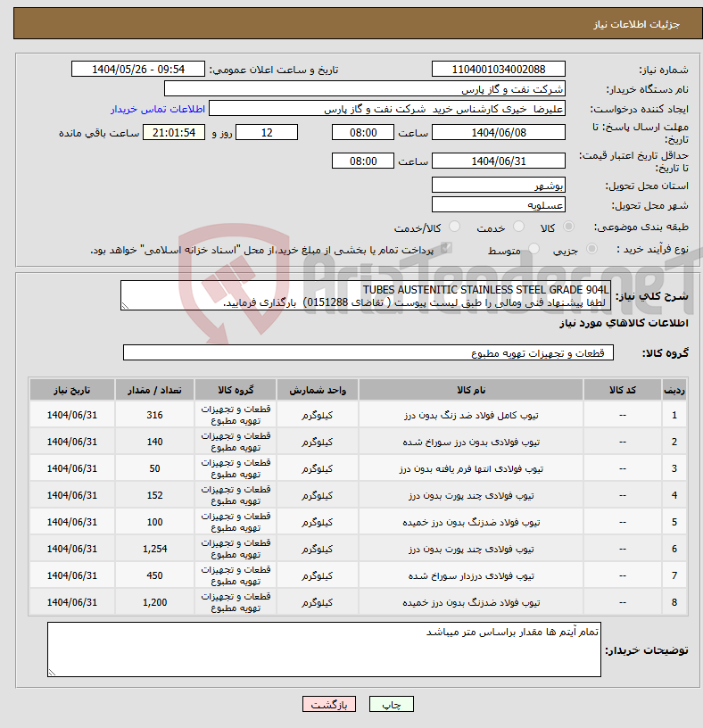Click the remaining days field 12
Viewport: 703px width, 728px height.
pos(267,133)
